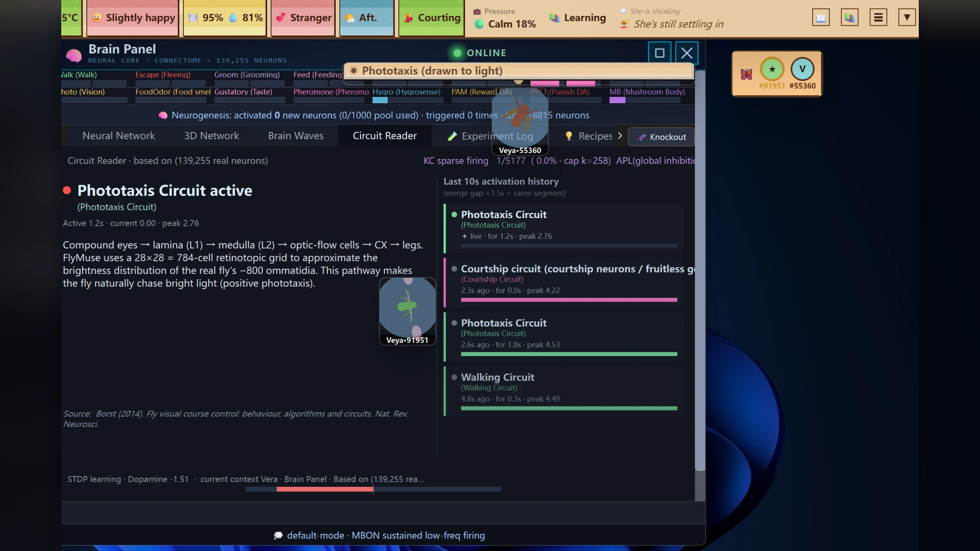The image size is (980, 551).
Task: Click the MB (Mushroom Body) label
Action: point(647,92)
